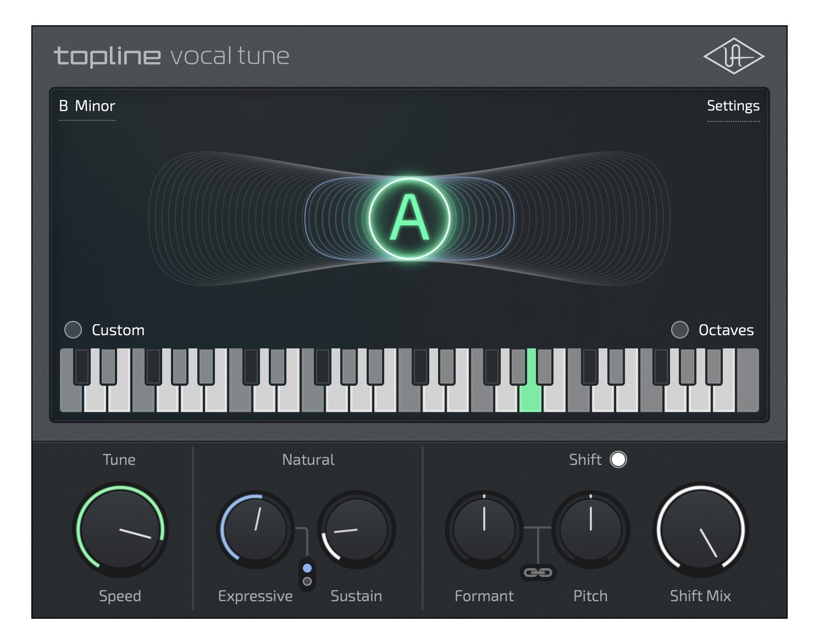Viewport: 819px width, 644px height.
Task: Click the Expressive label
Action: click(x=256, y=596)
